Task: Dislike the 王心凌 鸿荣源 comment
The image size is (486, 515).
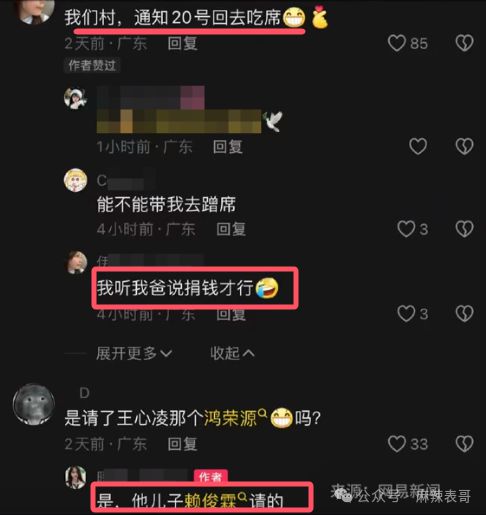Action: [464, 444]
